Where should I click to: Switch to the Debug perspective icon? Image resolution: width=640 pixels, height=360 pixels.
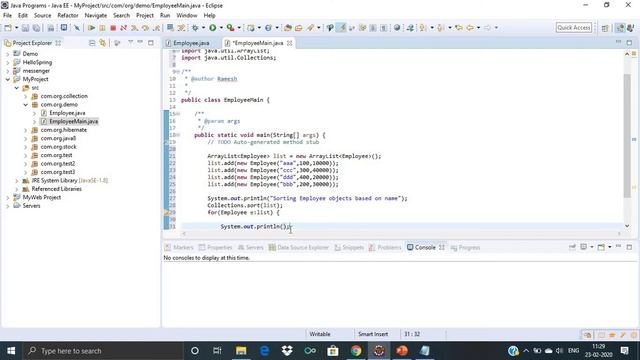(631, 28)
